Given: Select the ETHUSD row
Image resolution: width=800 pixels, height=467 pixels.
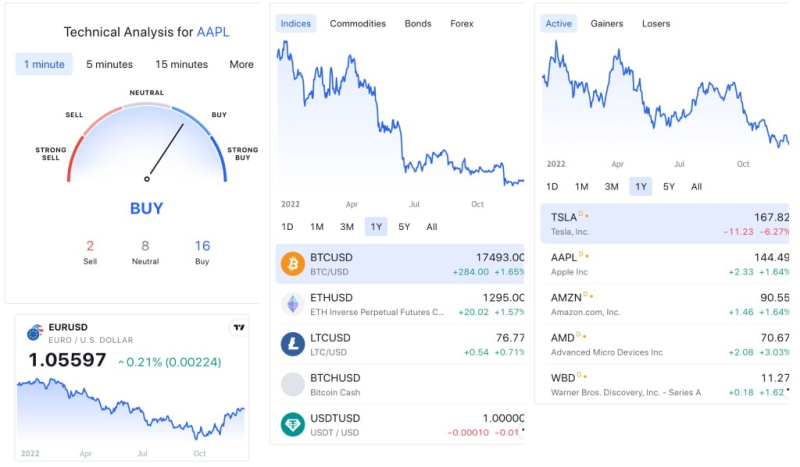Looking at the screenshot, I should pos(400,304).
